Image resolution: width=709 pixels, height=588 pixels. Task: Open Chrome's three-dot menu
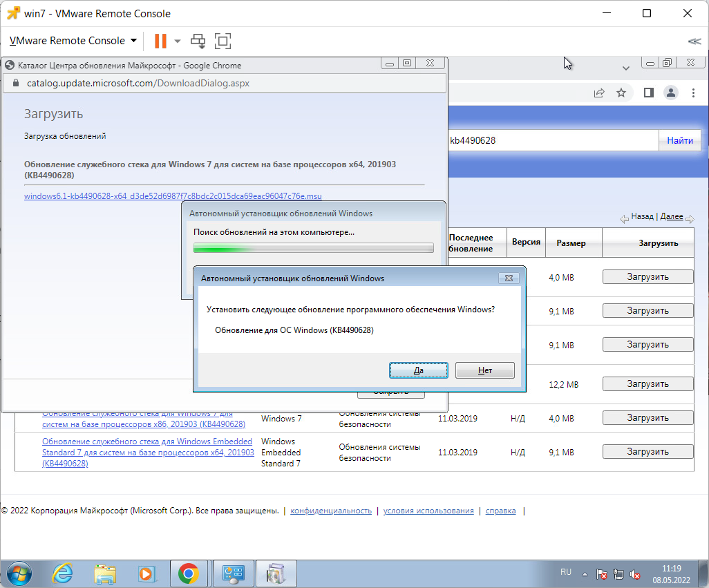693,93
